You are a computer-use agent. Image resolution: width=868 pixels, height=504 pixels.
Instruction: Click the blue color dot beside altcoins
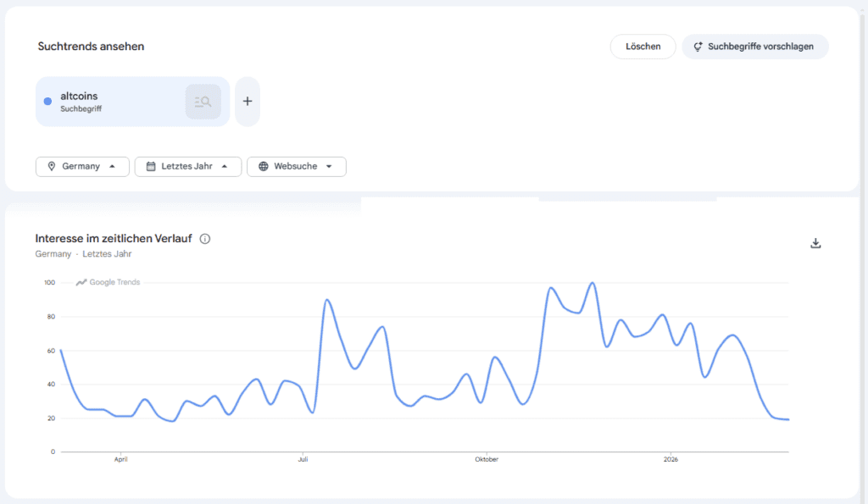point(47,102)
